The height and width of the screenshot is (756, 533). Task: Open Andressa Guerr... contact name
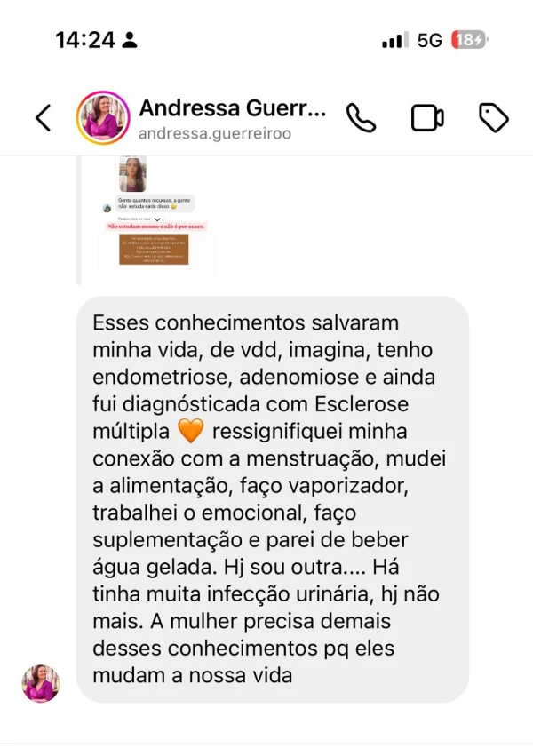point(233,108)
